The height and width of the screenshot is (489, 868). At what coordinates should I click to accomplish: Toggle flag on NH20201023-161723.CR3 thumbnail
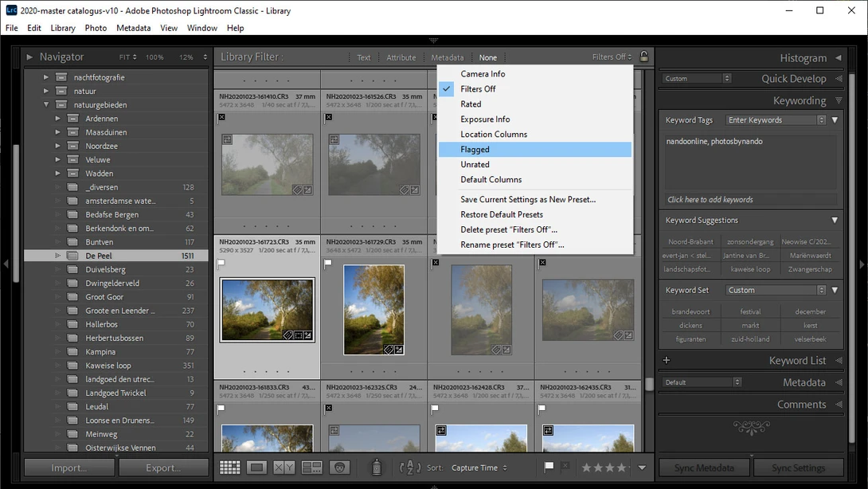click(221, 263)
